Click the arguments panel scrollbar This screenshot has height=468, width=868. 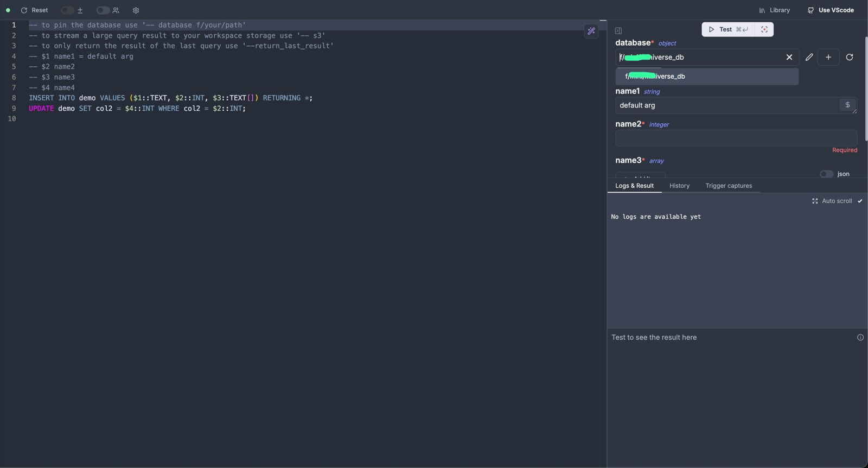(x=866, y=89)
